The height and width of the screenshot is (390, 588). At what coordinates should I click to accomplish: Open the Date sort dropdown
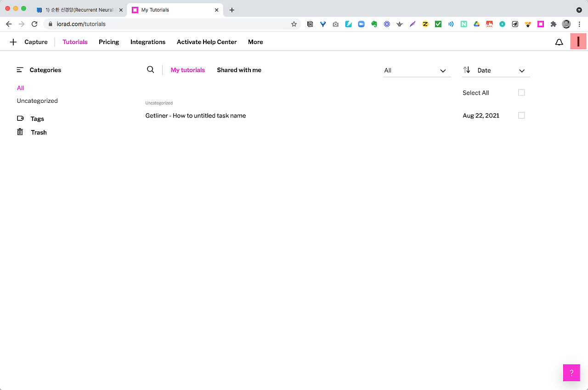click(x=496, y=70)
